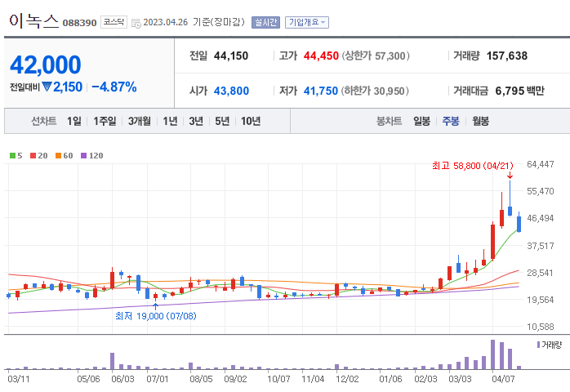Click the 최고 58,800 (04/21) marker label
This screenshot has width=570, height=392.
(x=473, y=166)
